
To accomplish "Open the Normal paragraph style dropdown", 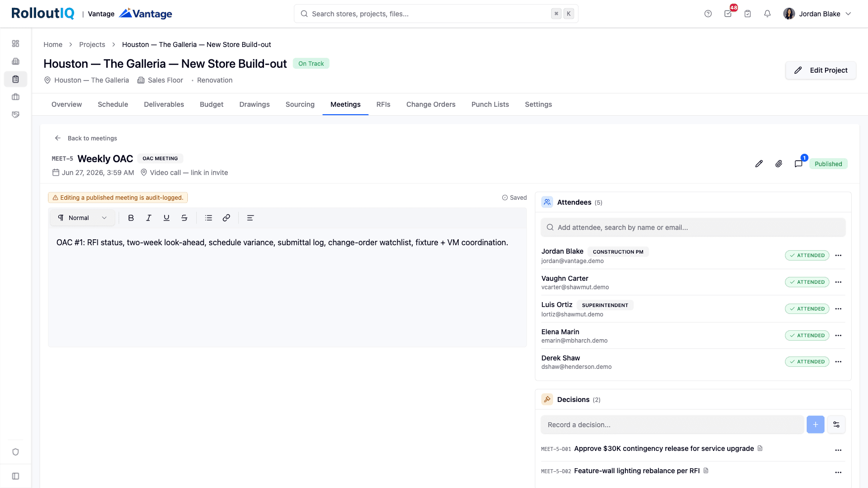I will (83, 218).
